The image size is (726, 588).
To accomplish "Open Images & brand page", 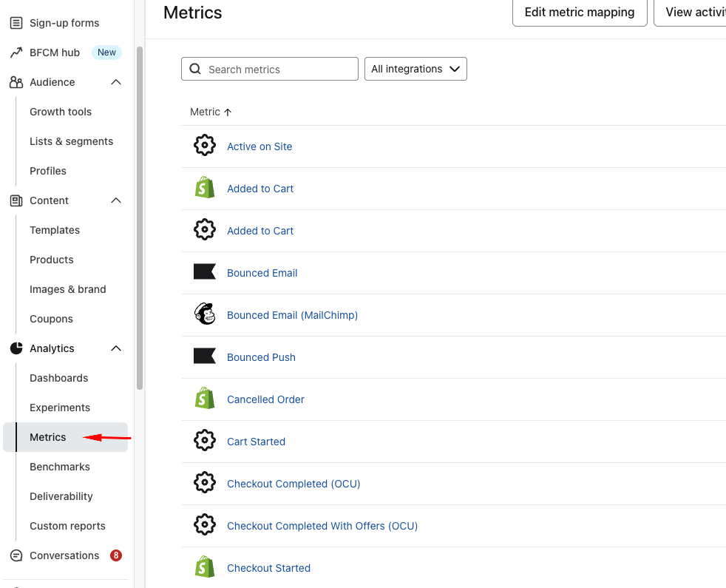I will 67,289.
